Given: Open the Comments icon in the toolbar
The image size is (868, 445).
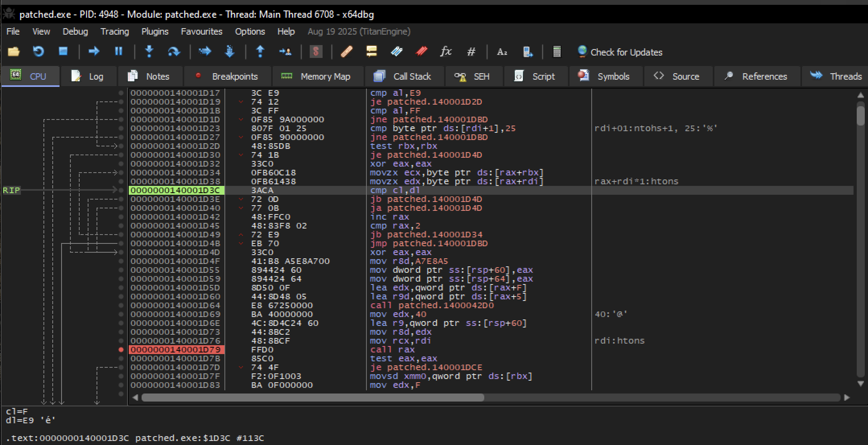Looking at the screenshot, I should [371, 52].
